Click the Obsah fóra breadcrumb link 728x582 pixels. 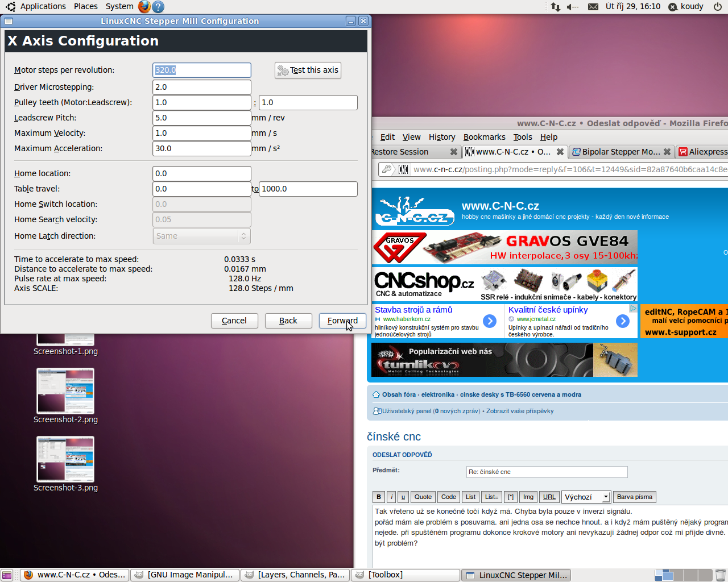tap(398, 394)
